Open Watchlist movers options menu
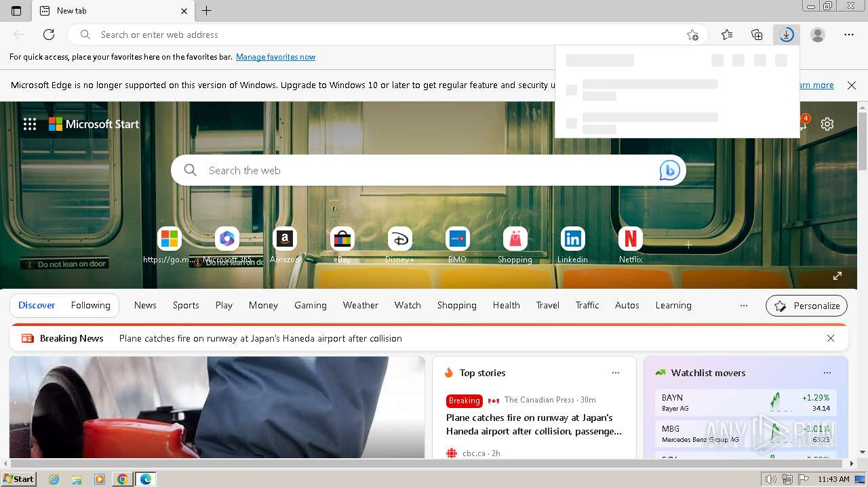The width and height of the screenshot is (868, 488). (827, 373)
